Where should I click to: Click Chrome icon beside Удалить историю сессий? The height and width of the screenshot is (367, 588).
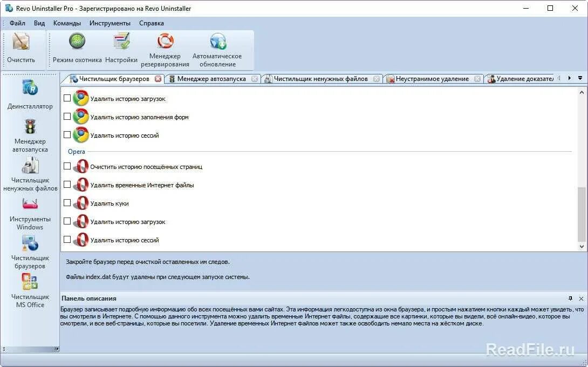pyautogui.click(x=80, y=135)
